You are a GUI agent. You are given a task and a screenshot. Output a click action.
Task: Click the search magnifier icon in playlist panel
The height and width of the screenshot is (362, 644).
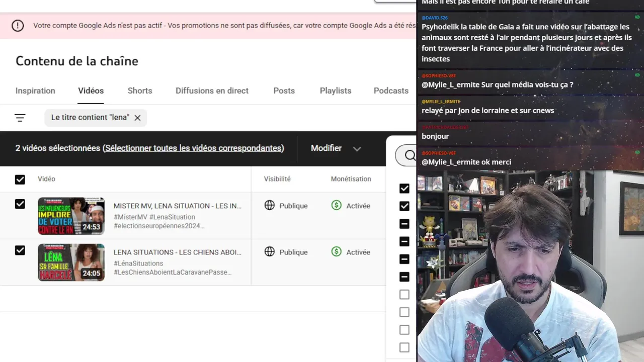pos(410,156)
